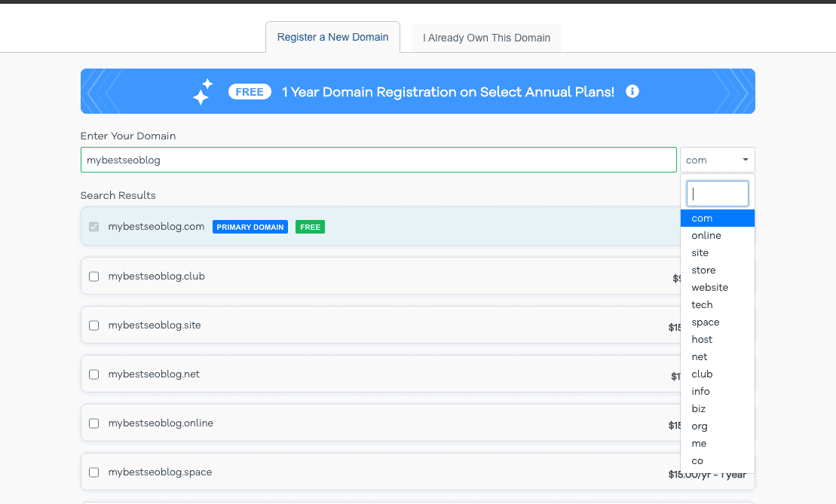
Task: Click the PRIMARY DOMAIN badge
Action: 250,227
